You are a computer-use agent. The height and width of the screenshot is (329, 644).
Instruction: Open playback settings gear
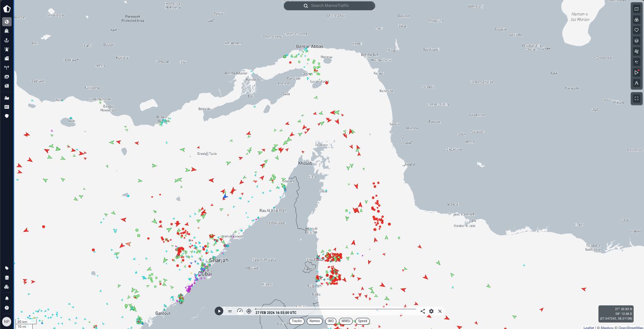tap(431, 311)
